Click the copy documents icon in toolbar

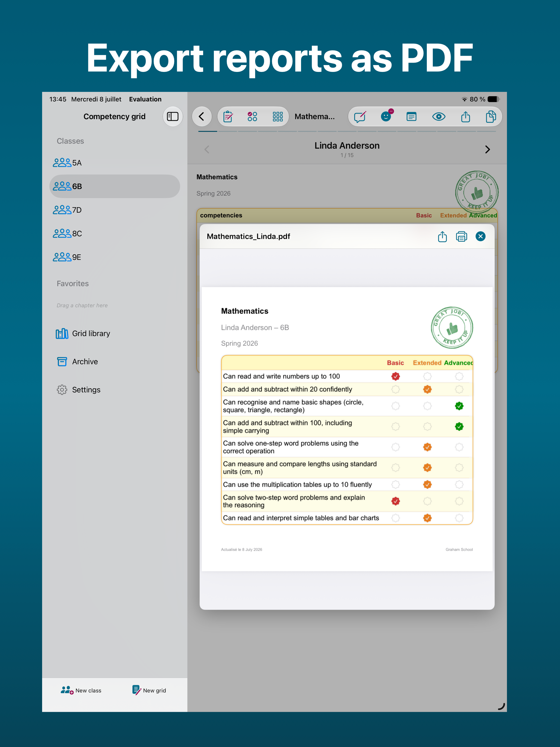coord(491,116)
